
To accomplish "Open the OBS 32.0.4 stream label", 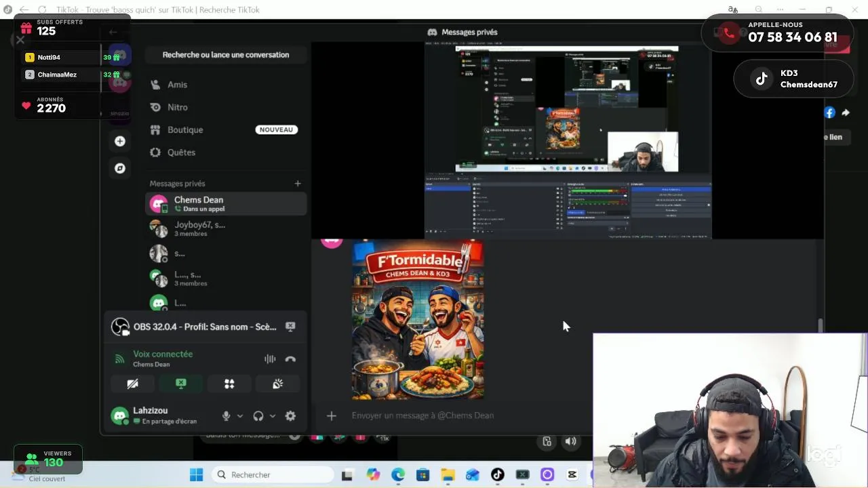I will coord(205,327).
